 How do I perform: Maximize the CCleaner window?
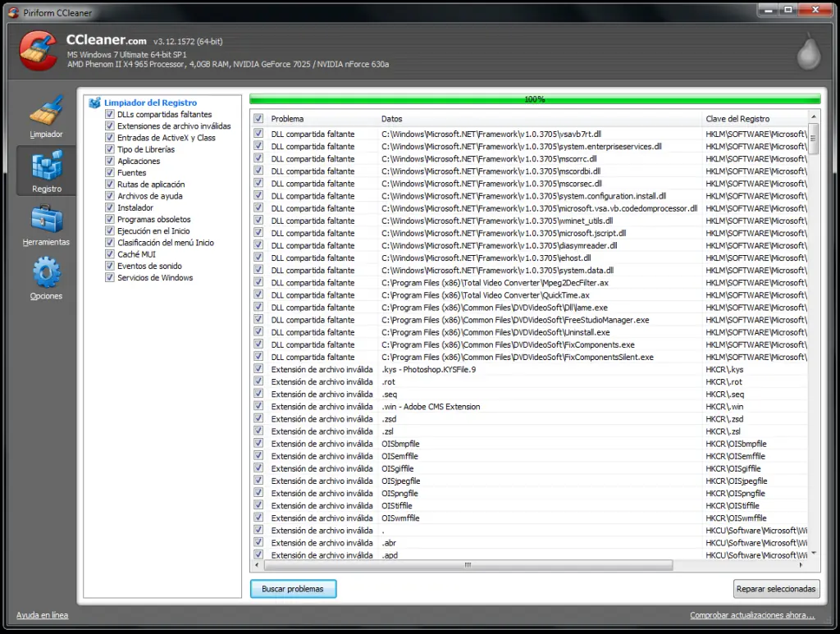pos(788,10)
